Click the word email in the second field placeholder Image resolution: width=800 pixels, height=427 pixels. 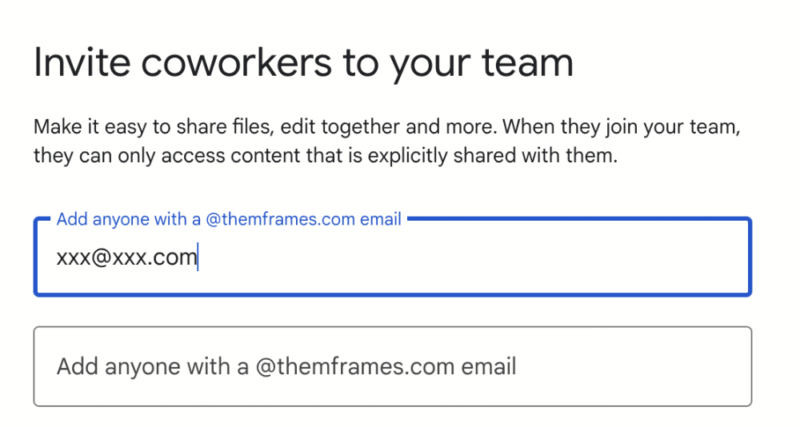click(491, 366)
